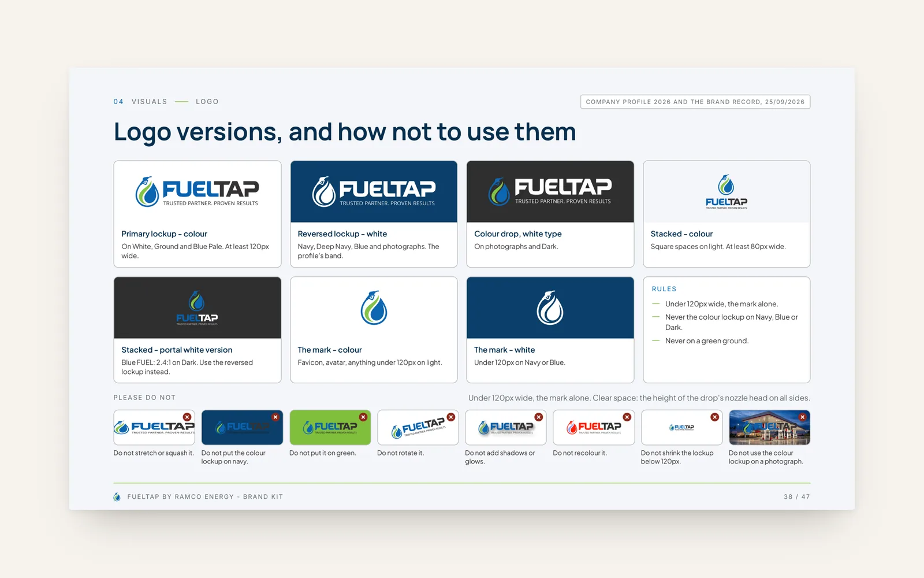Image resolution: width=924 pixels, height=578 pixels.
Task: Click 'FUELTAP BY RAMCO ENERGY - BRAND KIT' footer
Action: pyautogui.click(x=205, y=497)
